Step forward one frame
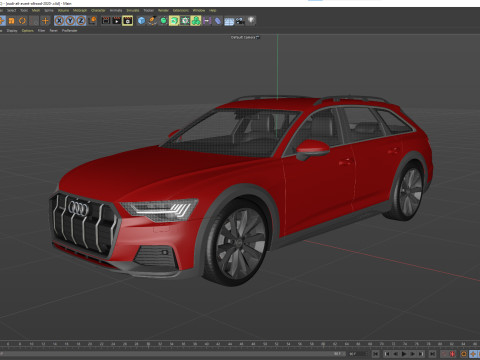This screenshot has height=360, width=480. pyautogui.click(x=412, y=354)
